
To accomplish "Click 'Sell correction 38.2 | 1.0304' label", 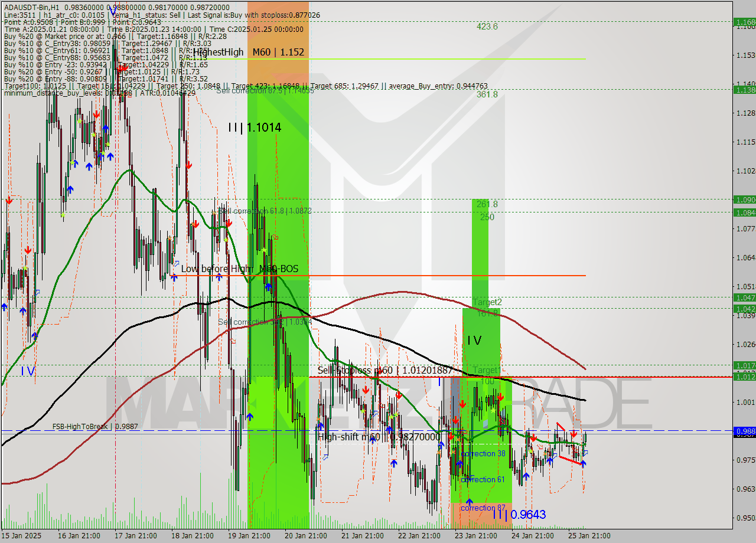I will pos(265,322).
